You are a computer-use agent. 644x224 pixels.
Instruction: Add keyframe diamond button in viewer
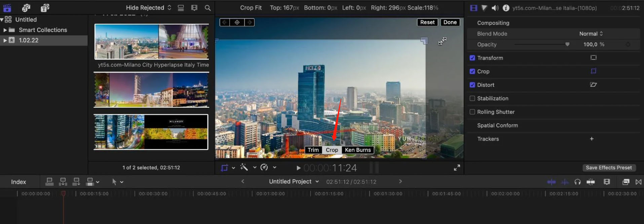pos(237,22)
